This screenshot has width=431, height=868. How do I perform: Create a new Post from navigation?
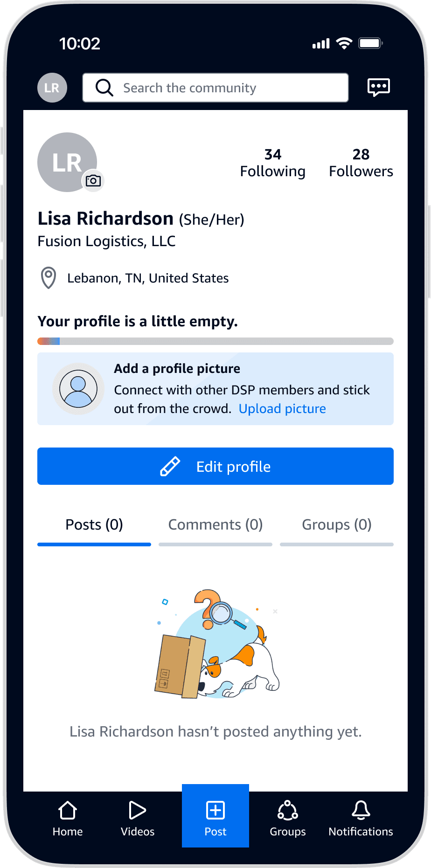(x=215, y=816)
